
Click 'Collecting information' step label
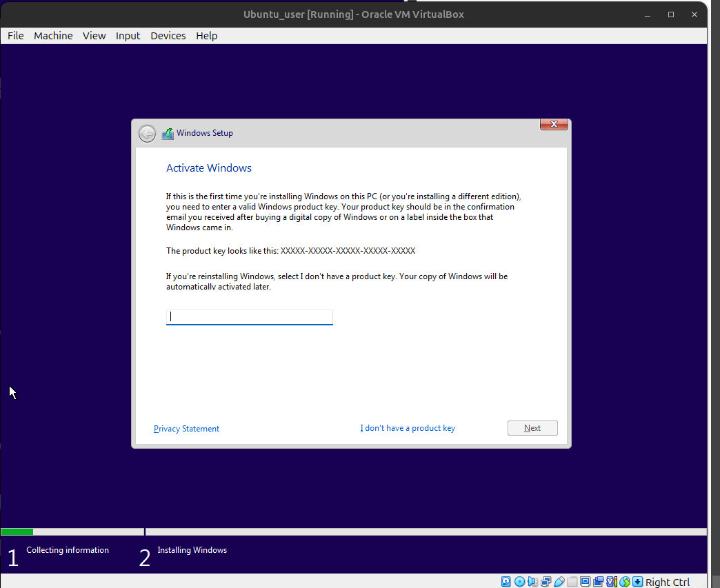68,550
